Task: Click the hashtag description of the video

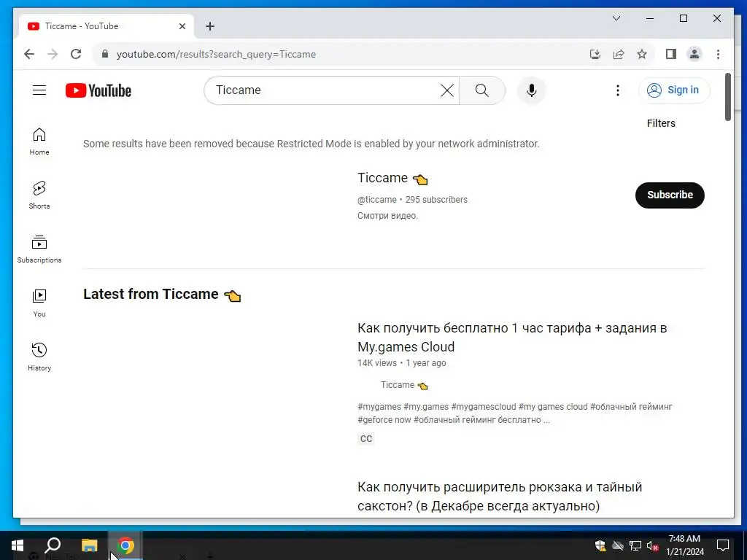Action: [x=514, y=413]
